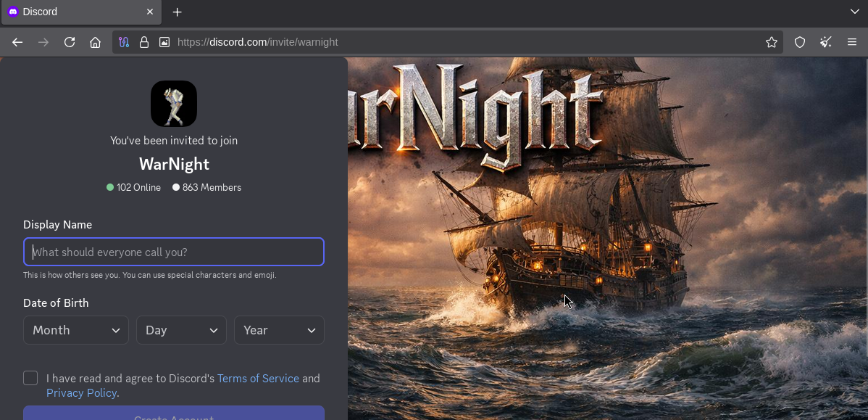This screenshot has width=868, height=420.
Task: Open a new browser tab
Action: (x=177, y=12)
